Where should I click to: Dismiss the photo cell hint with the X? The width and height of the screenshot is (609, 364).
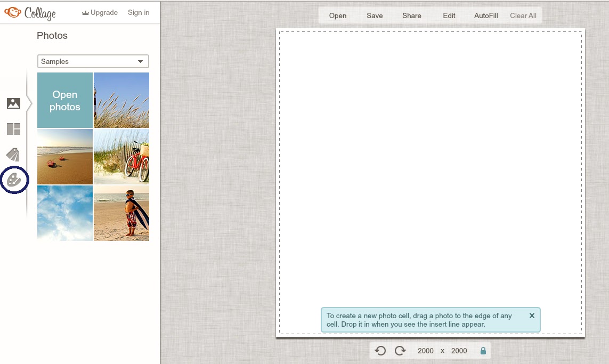(532, 316)
